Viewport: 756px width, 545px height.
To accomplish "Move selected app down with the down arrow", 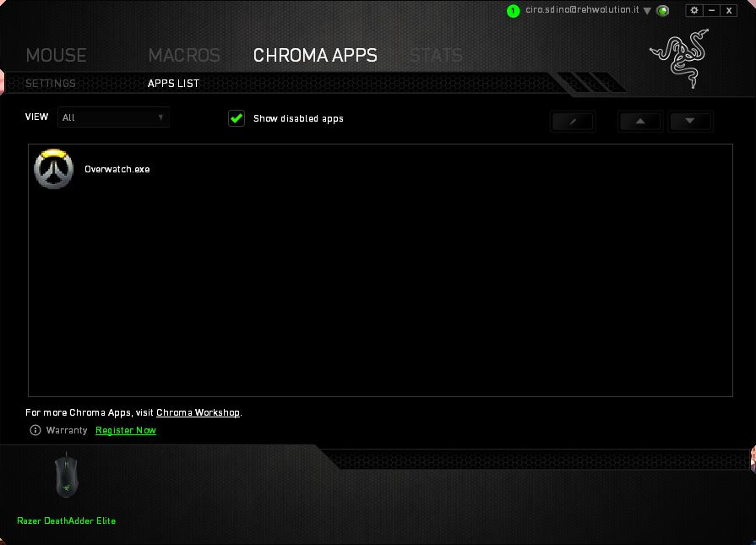I will click(690, 121).
